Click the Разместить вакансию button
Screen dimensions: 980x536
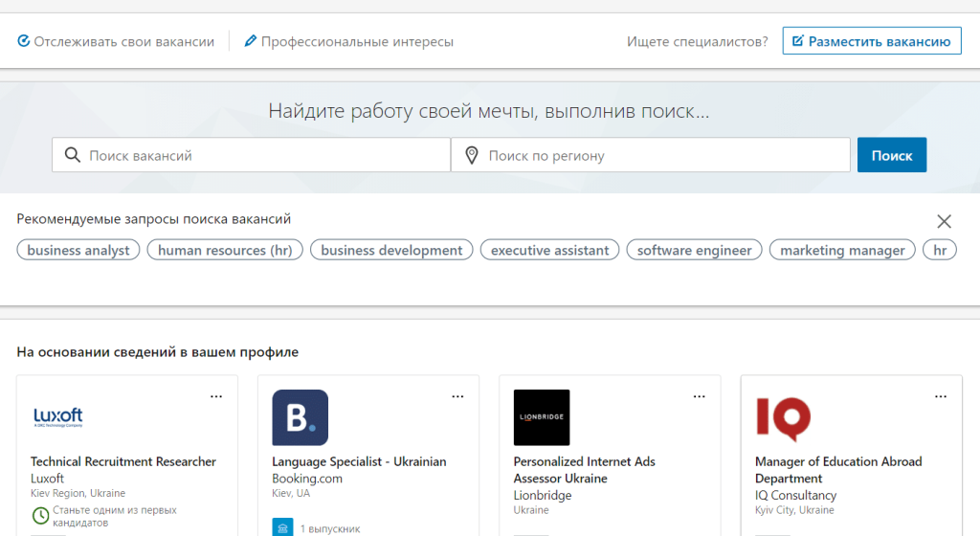[x=872, y=41]
